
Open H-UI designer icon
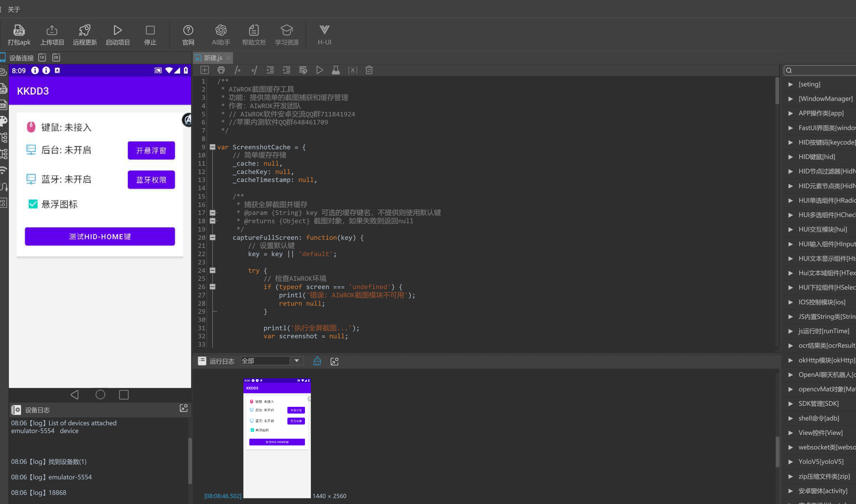click(x=324, y=31)
